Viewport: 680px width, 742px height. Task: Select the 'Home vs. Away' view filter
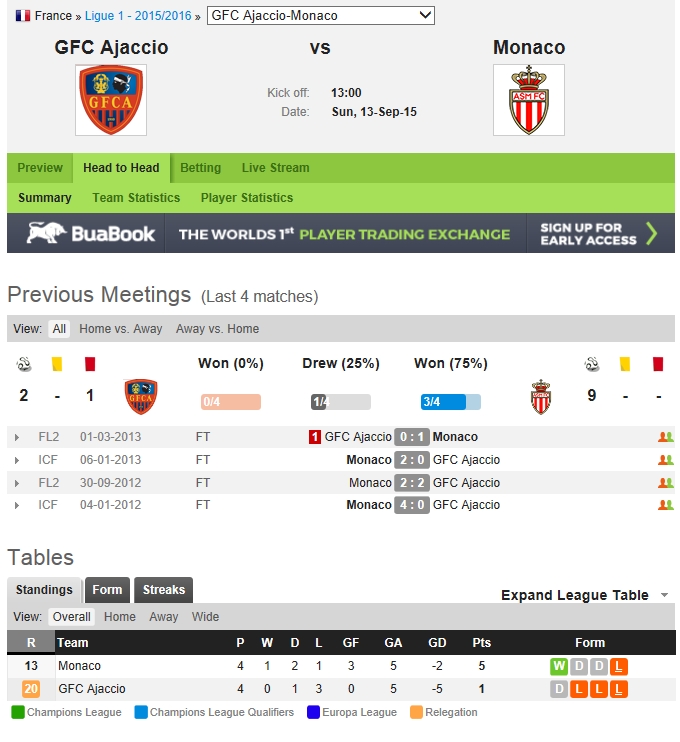(x=120, y=329)
